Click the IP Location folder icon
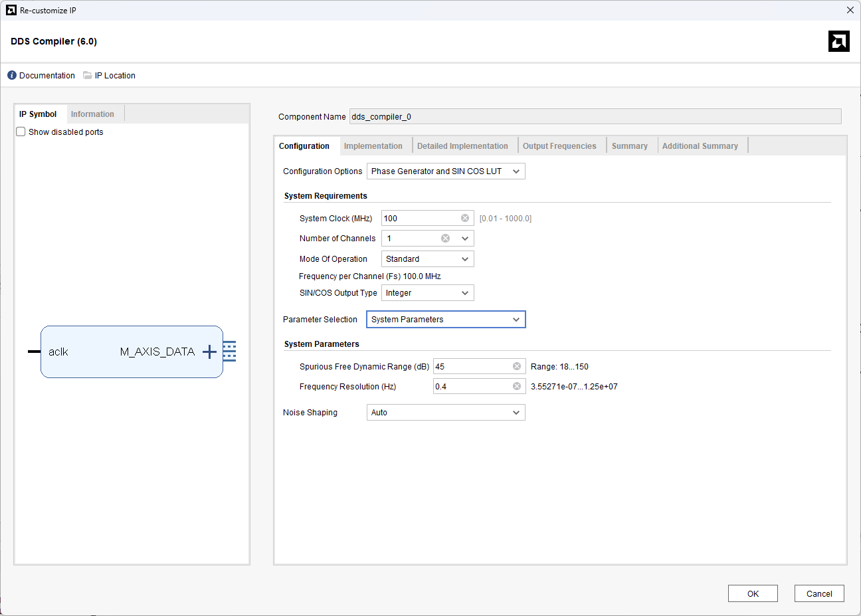Screen dimensions: 861x616 (87, 75)
